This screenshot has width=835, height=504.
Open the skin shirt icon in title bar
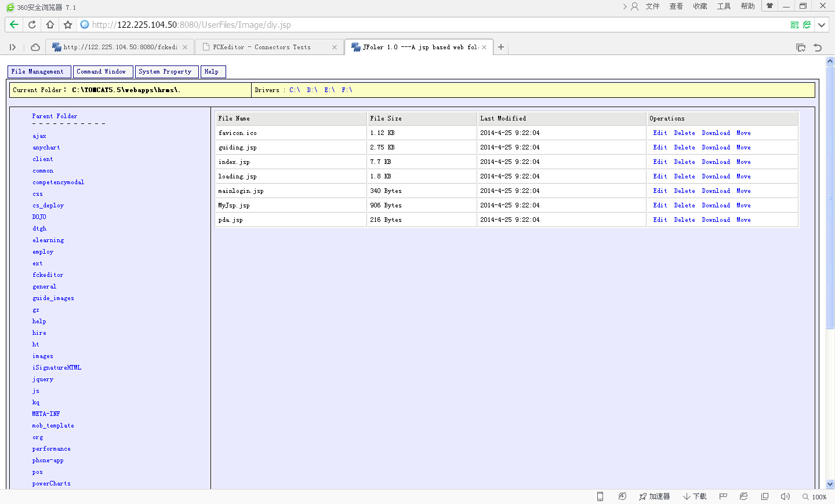point(769,6)
